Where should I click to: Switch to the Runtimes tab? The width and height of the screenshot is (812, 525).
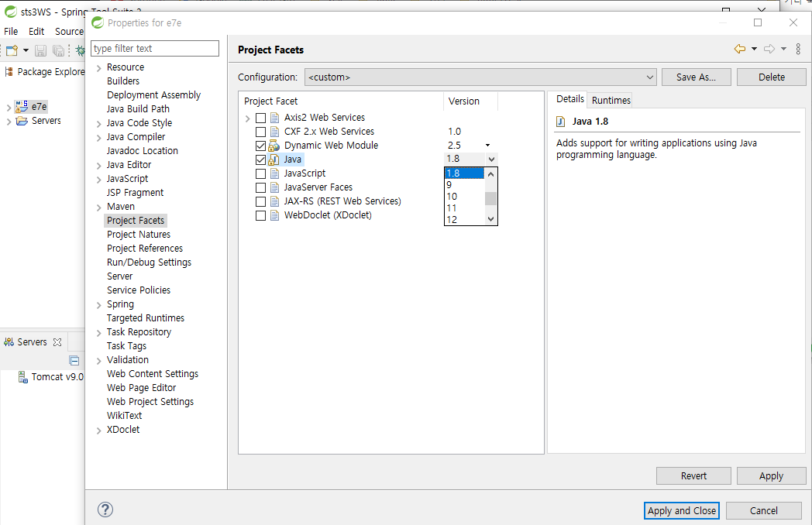click(x=611, y=101)
